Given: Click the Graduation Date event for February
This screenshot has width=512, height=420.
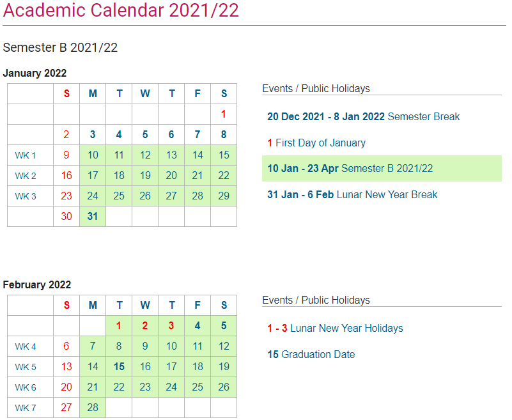Looking at the screenshot, I should (311, 354).
